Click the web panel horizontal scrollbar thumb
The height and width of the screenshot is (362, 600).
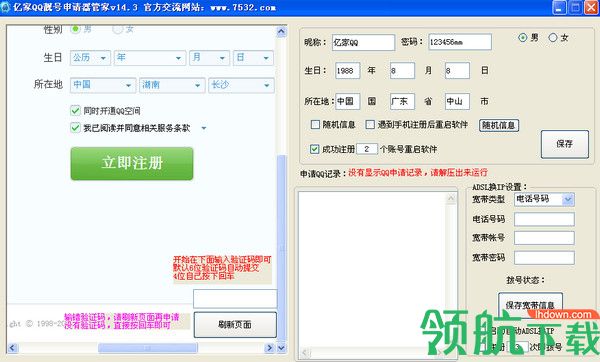tap(148, 347)
